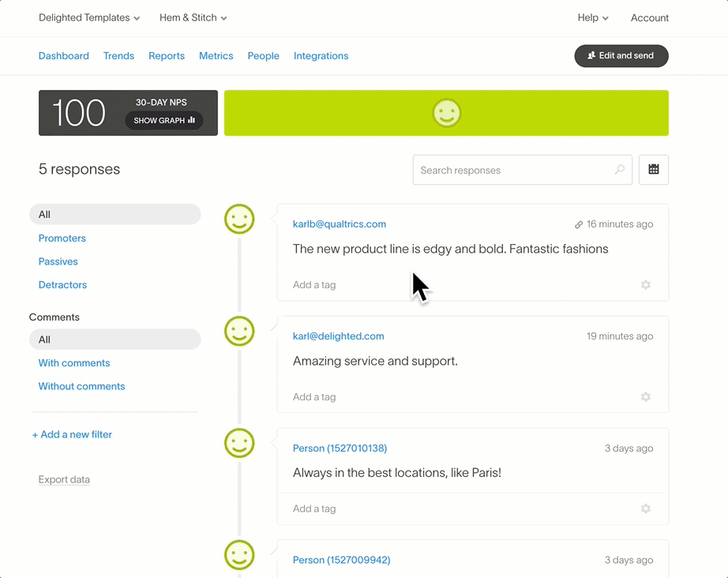Click gear icon on karlb@qualtrics.com response
Image resolution: width=728 pixels, height=578 pixels.
click(x=645, y=285)
